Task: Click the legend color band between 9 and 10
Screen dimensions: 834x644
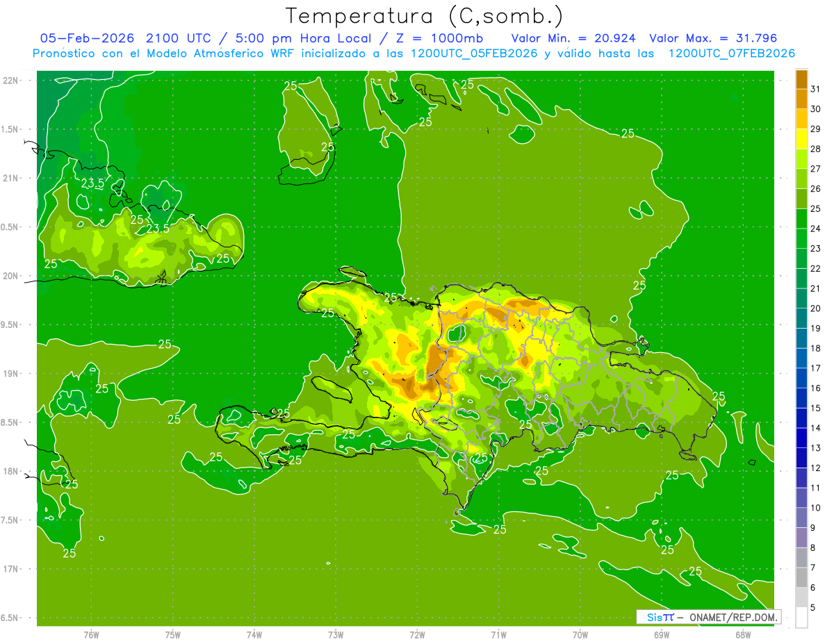Action: click(801, 518)
